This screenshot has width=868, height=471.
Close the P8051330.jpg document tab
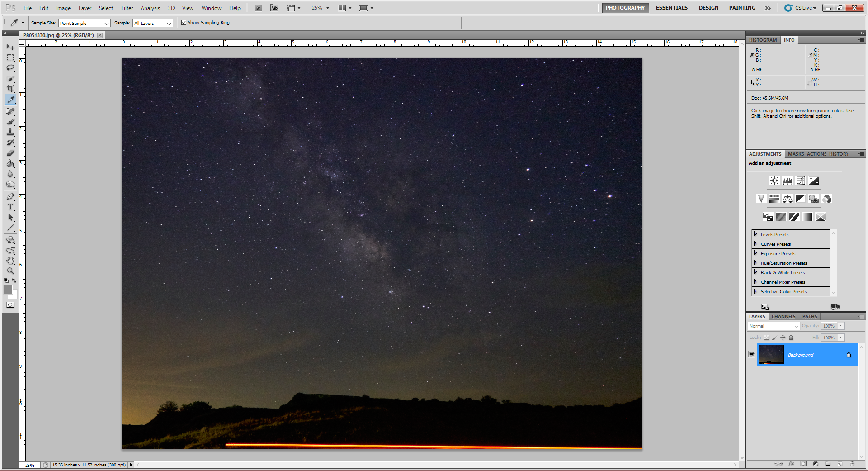[x=100, y=35]
